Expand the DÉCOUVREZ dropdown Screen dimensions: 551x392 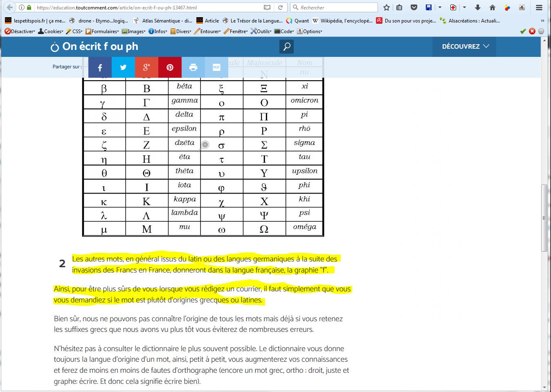[465, 47]
